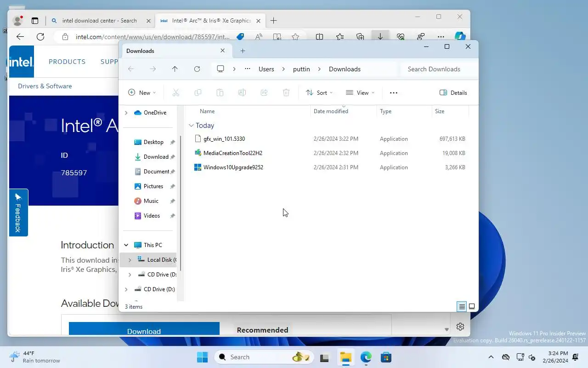Open Edge downloads toolbar icon

point(380,37)
